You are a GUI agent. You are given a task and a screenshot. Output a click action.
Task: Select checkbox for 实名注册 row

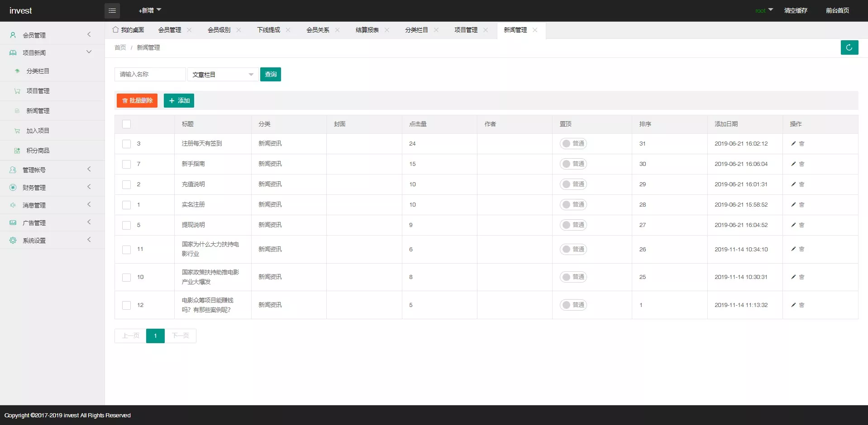[x=127, y=205]
